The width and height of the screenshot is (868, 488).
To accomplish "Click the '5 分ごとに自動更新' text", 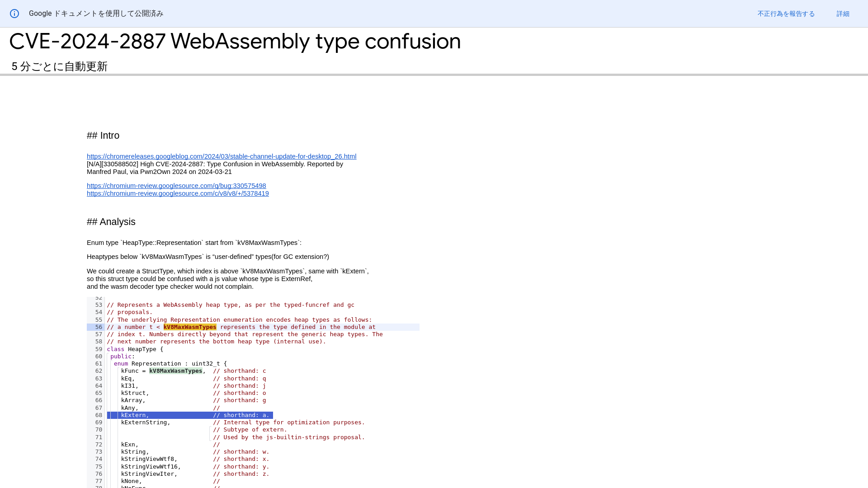I will click(60, 66).
